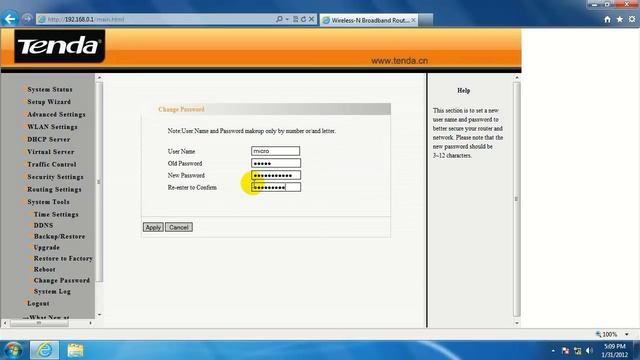Open Restore to Factory submenu item
640x360 pixels.
click(x=63, y=258)
